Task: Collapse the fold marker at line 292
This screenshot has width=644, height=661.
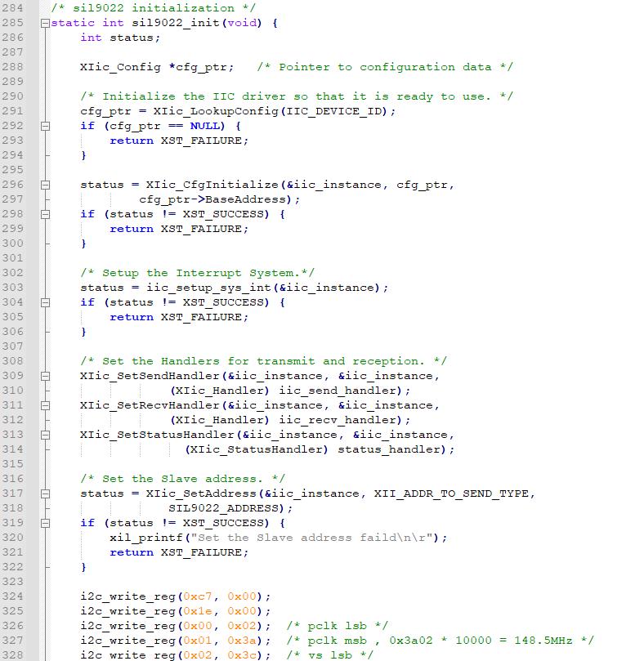Action: (x=45, y=127)
